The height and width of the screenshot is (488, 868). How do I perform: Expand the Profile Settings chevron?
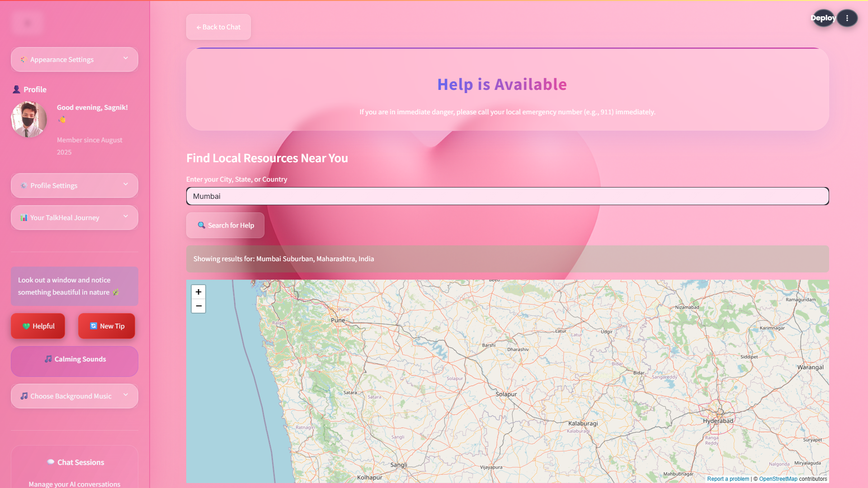coord(126,185)
